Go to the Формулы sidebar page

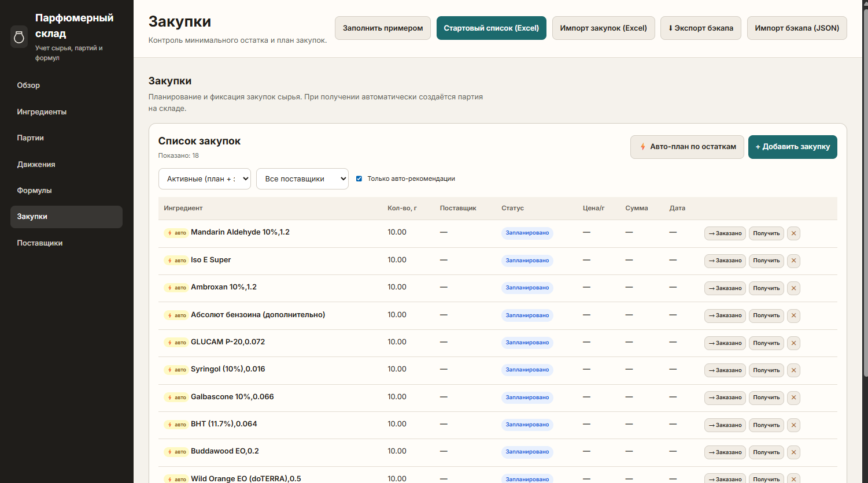click(34, 190)
